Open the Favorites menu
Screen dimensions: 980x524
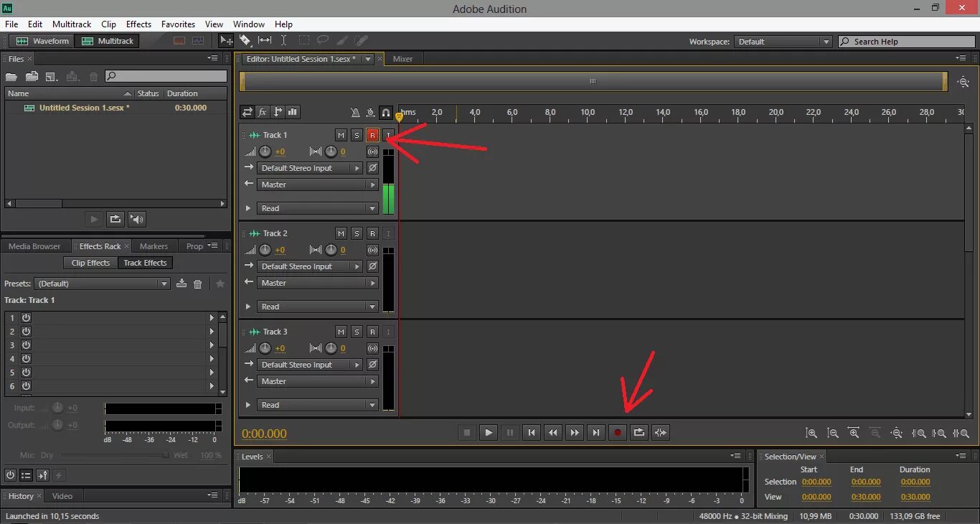coord(178,24)
